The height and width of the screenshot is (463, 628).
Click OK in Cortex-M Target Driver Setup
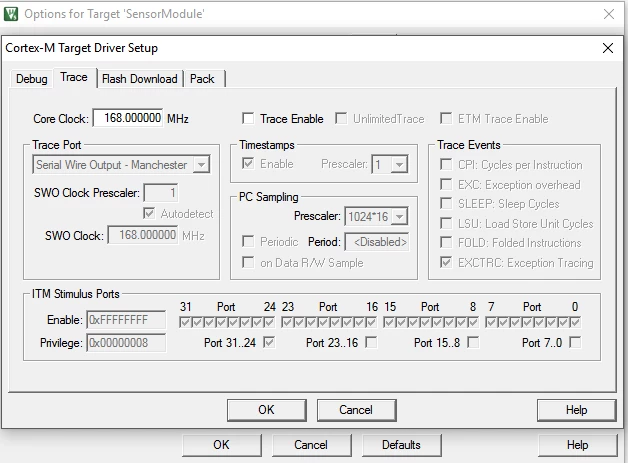266,410
